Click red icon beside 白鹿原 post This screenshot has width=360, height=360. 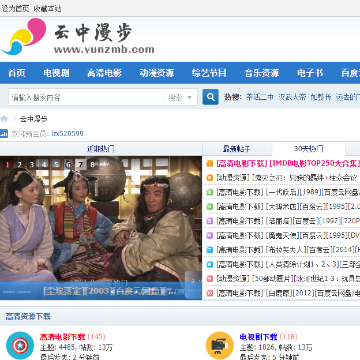(x=210, y=293)
